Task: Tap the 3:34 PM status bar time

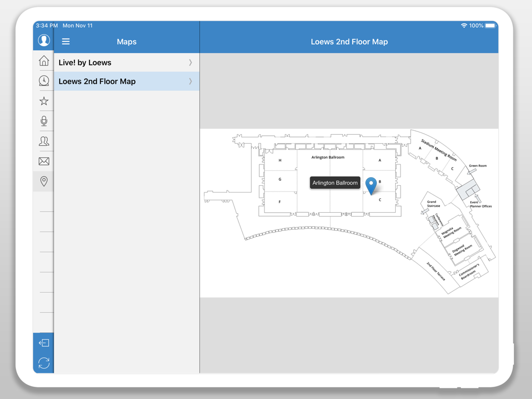Action: [47, 26]
